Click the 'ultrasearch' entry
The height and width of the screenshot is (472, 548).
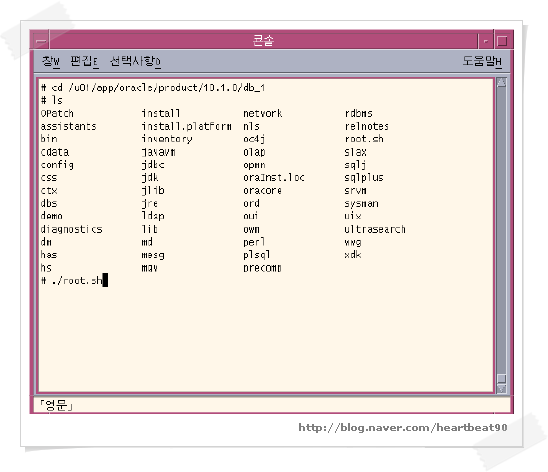pyautogui.click(x=375, y=229)
